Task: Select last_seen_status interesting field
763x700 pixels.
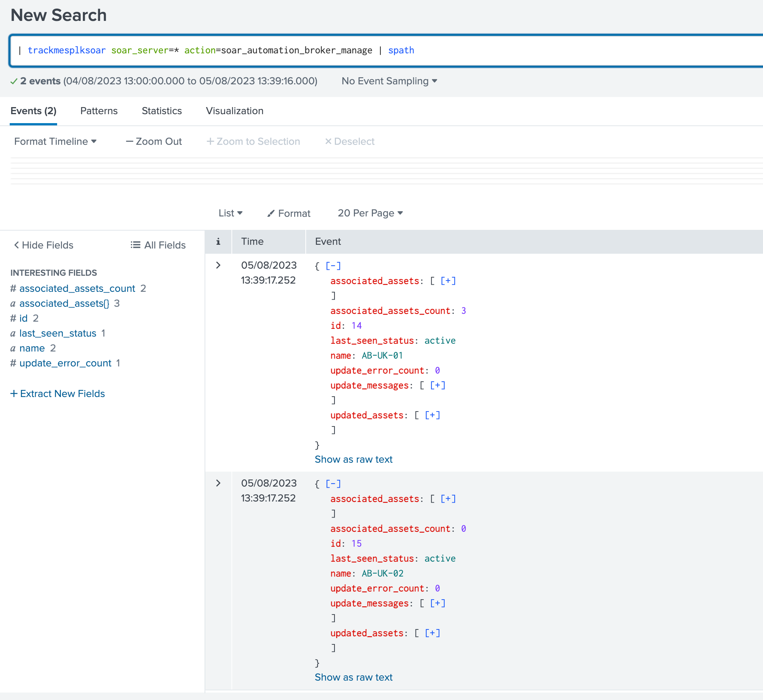Action: click(58, 333)
